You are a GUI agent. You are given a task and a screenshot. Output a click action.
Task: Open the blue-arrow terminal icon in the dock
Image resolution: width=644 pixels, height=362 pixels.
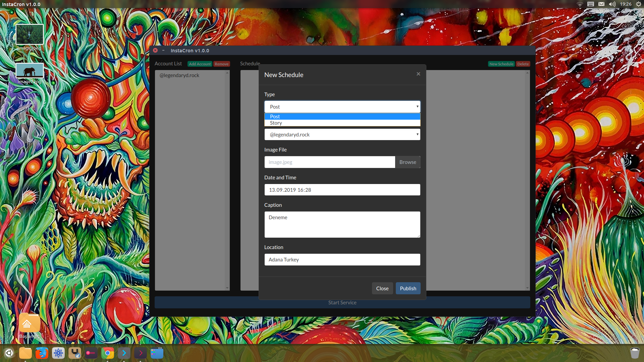point(124,353)
